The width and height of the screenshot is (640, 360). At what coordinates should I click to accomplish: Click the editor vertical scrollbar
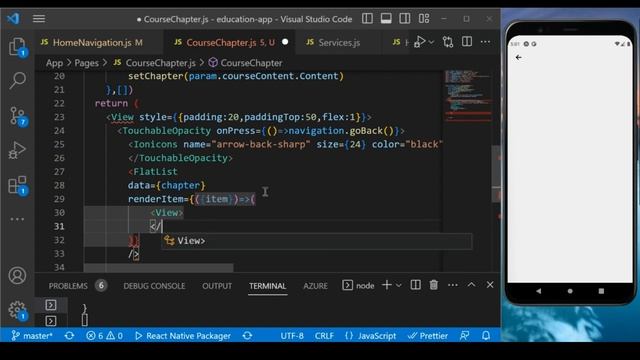pos(496,173)
